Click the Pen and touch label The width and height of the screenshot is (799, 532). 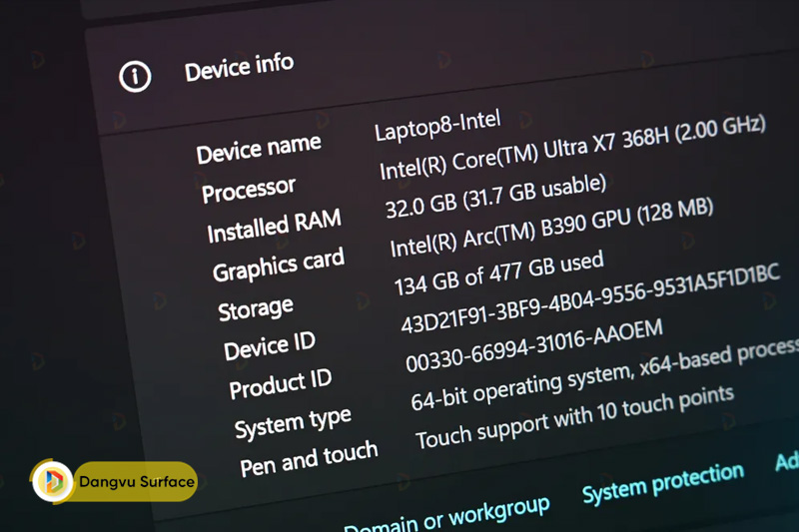click(309, 459)
